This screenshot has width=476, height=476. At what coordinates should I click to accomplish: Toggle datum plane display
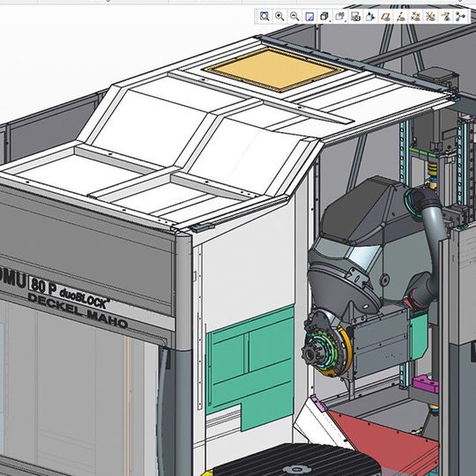[x=385, y=16]
